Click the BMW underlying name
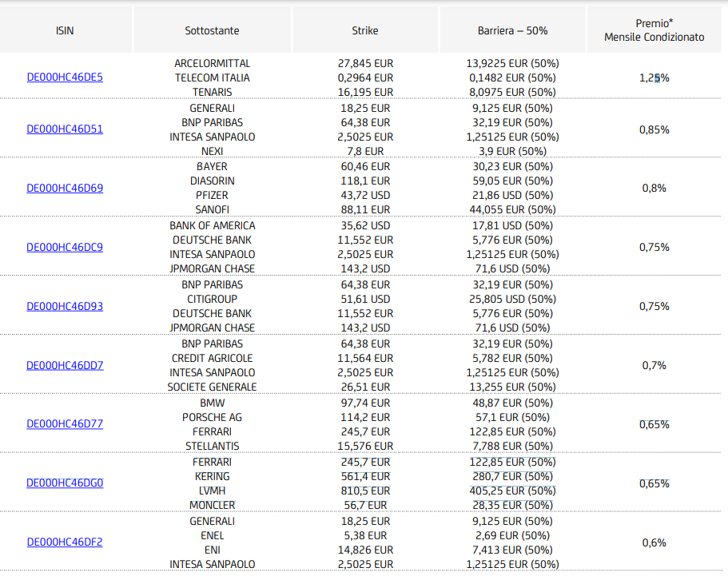 213,403
